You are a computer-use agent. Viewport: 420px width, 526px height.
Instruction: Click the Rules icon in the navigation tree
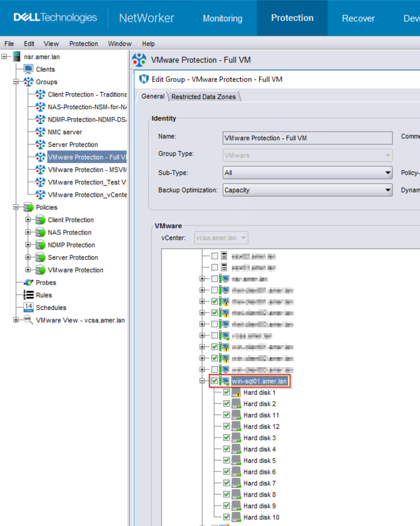point(27,295)
